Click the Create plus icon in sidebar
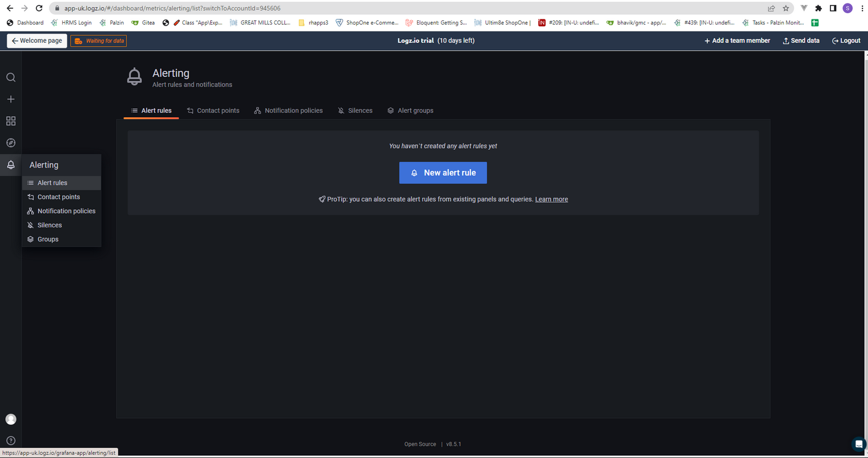Viewport: 868px width, 458px height. click(11, 99)
